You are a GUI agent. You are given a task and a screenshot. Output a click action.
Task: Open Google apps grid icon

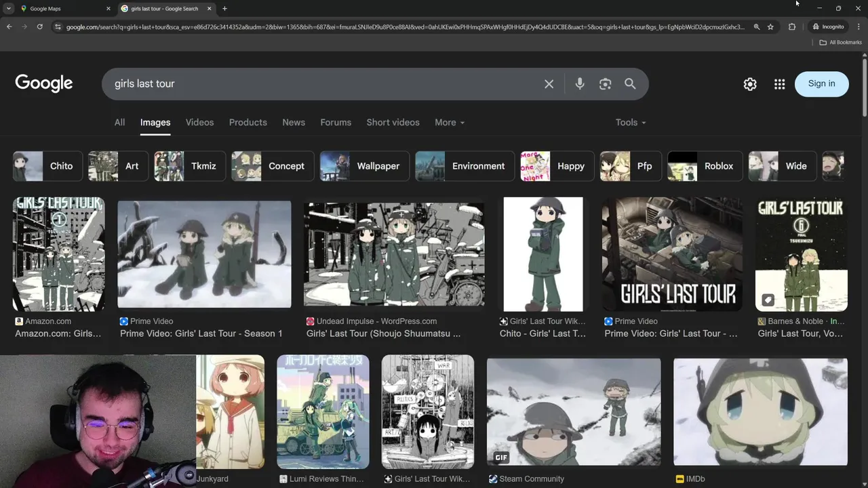(780, 84)
